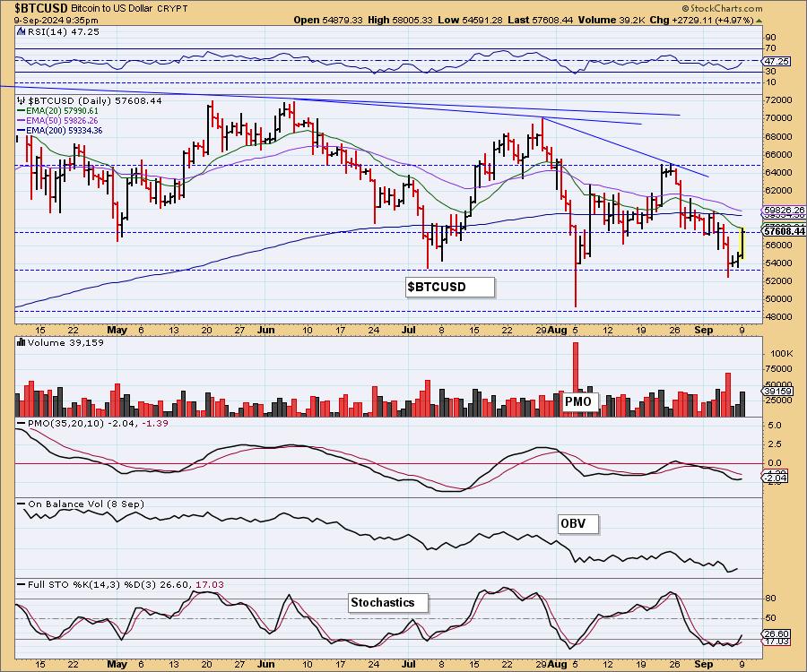Screen dimensions: 807x672
Task: Click the $BTCUSD annotation box on the price chart
Action: point(450,287)
